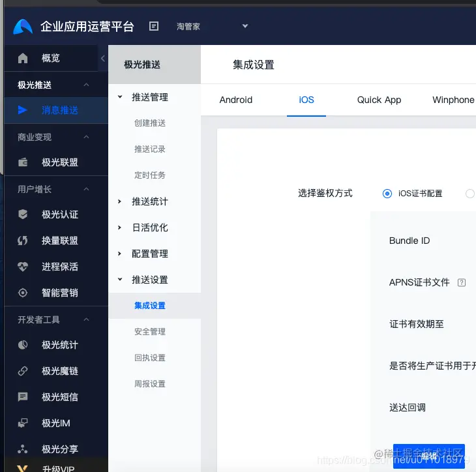Open 安全管理 submenu item

click(x=150, y=331)
